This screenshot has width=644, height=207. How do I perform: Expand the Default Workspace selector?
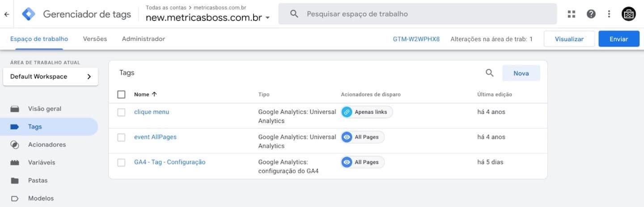coord(51,76)
